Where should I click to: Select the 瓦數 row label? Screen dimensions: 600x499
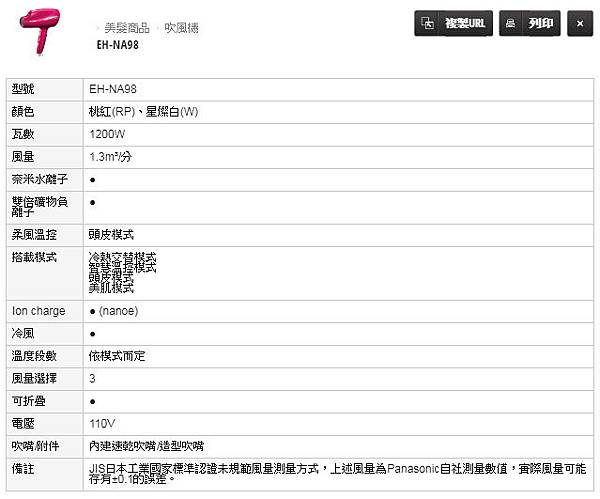[x=23, y=134]
